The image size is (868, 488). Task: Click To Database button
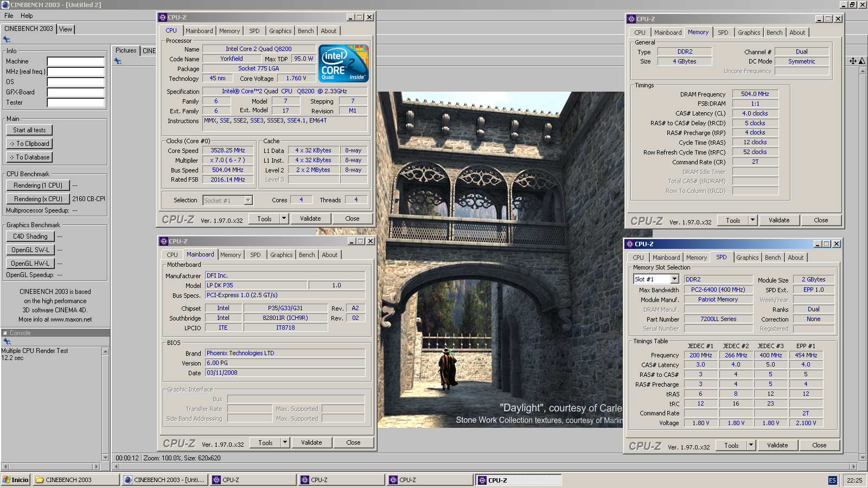(x=30, y=157)
